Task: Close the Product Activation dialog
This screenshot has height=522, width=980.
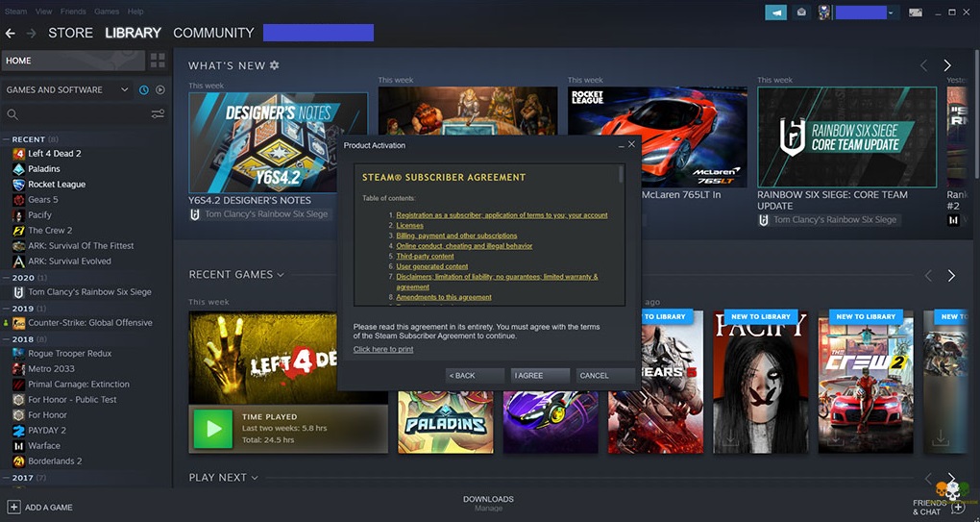Action: tap(631, 144)
